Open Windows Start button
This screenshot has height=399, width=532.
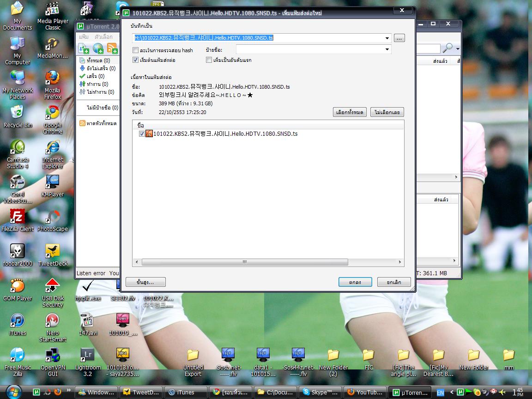[x=13, y=392]
